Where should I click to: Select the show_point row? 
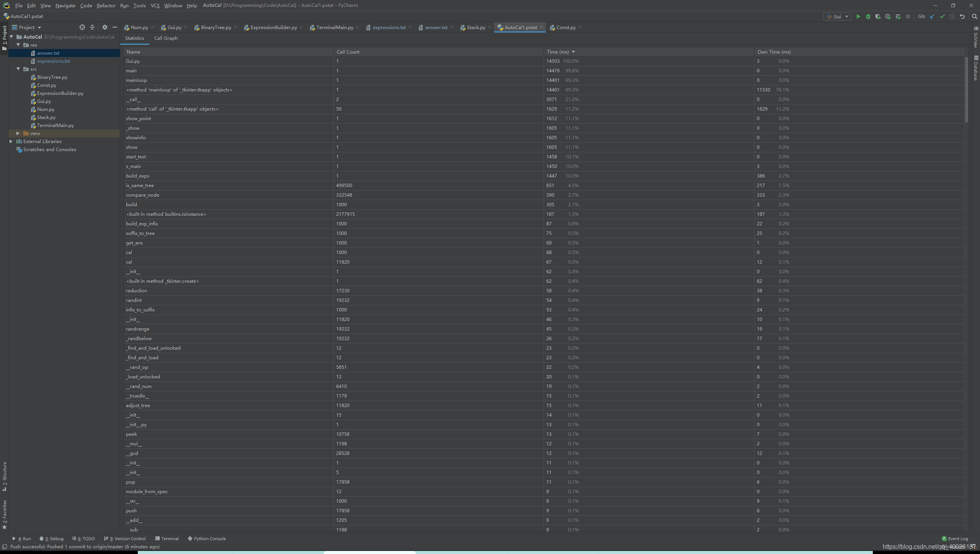click(544, 118)
